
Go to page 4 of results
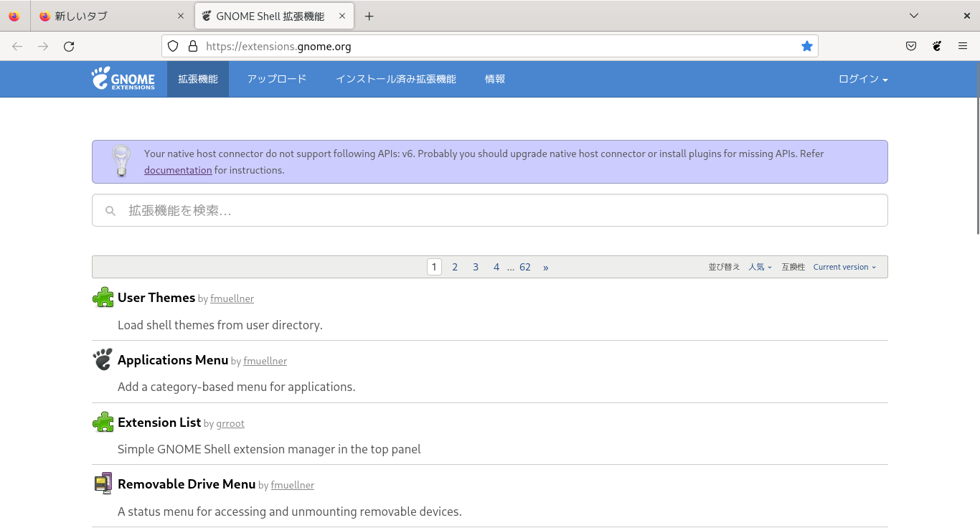496,267
